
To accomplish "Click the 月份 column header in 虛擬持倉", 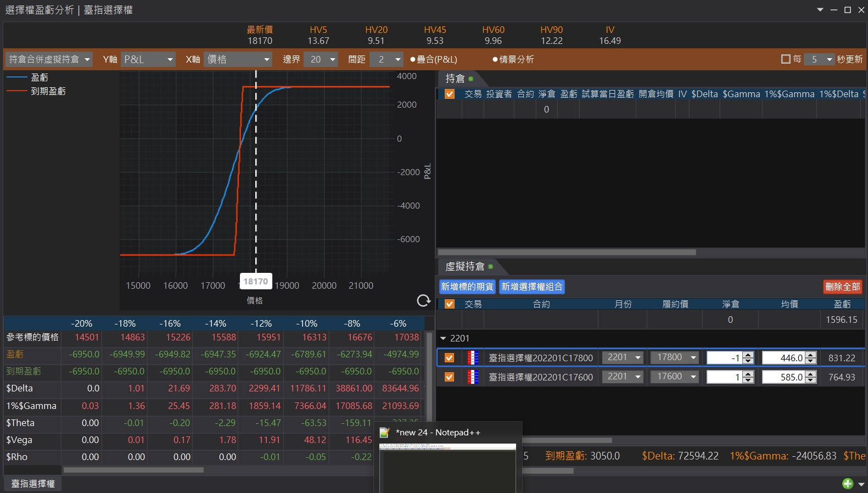I will click(x=623, y=304).
